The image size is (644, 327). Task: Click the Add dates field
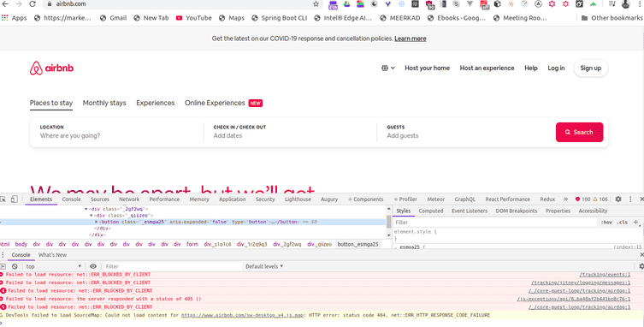click(290, 132)
